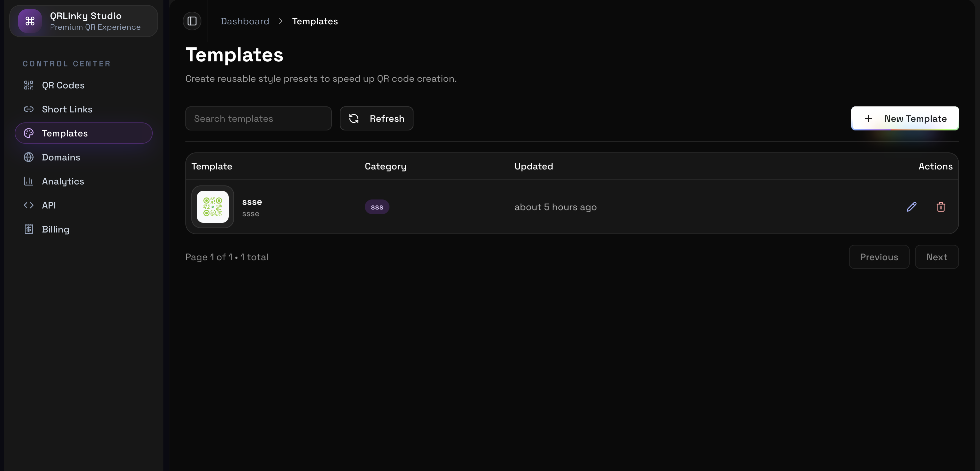Image resolution: width=980 pixels, height=471 pixels.
Task: Collapse the sidebar with the panel toggle
Action: pos(192,21)
